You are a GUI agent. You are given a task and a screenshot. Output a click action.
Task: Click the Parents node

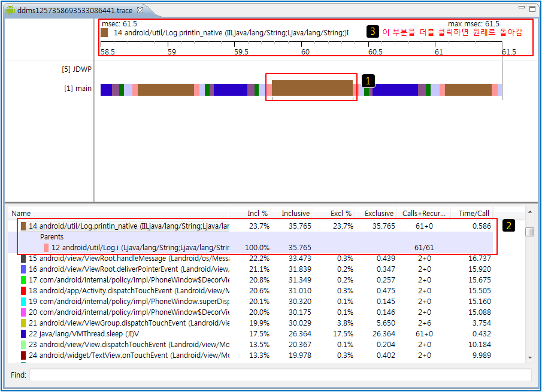click(52, 237)
